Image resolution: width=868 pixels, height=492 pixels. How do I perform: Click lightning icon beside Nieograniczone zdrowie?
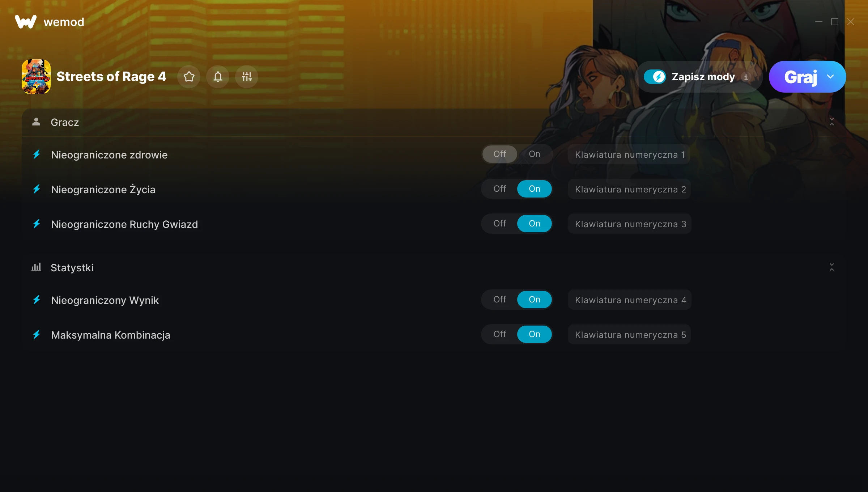pyautogui.click(x=37, y=154)
